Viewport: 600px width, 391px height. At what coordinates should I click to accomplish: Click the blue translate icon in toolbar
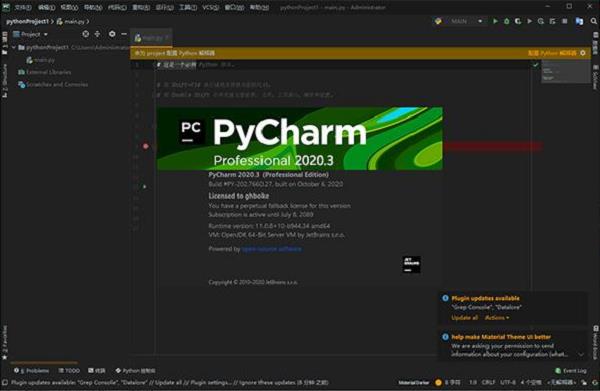579,21
